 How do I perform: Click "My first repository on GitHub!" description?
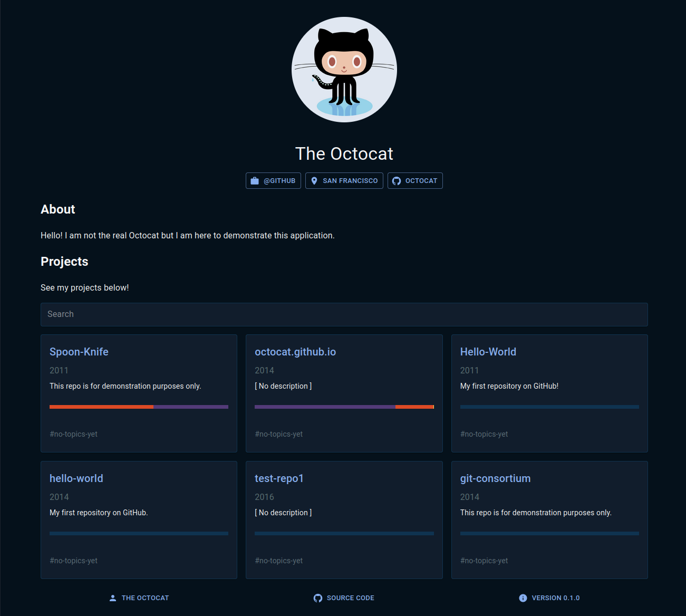(x=509, y=386)
